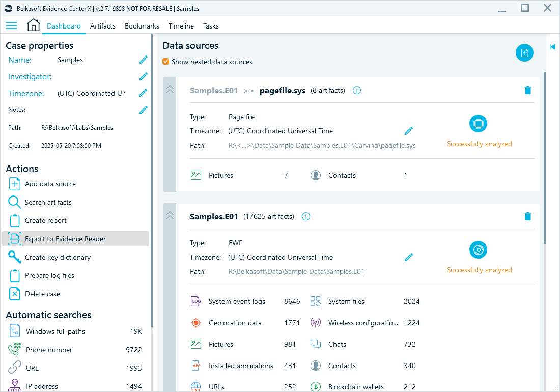Open the Tasks tab
The image size is (560, 392).
click(x=211, y=26)
